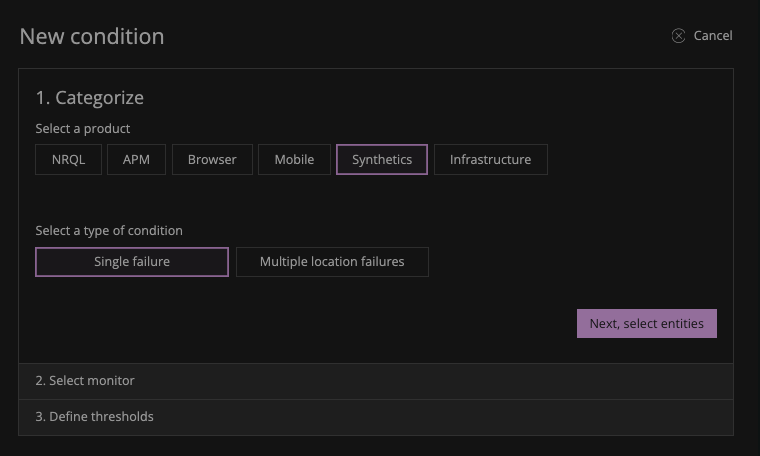This screenshot has height=456, width=760.
Task: Select the NRQL product option
Action: tap(68, 160)
